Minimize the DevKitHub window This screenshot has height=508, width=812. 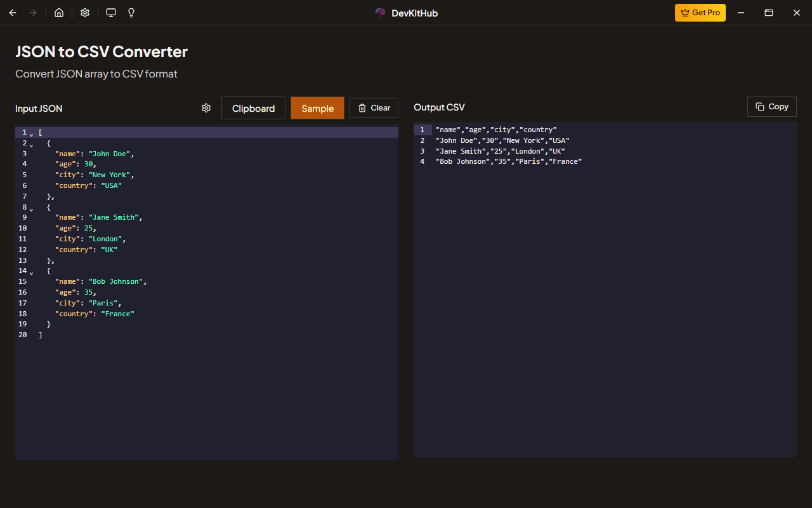(740, 13)
